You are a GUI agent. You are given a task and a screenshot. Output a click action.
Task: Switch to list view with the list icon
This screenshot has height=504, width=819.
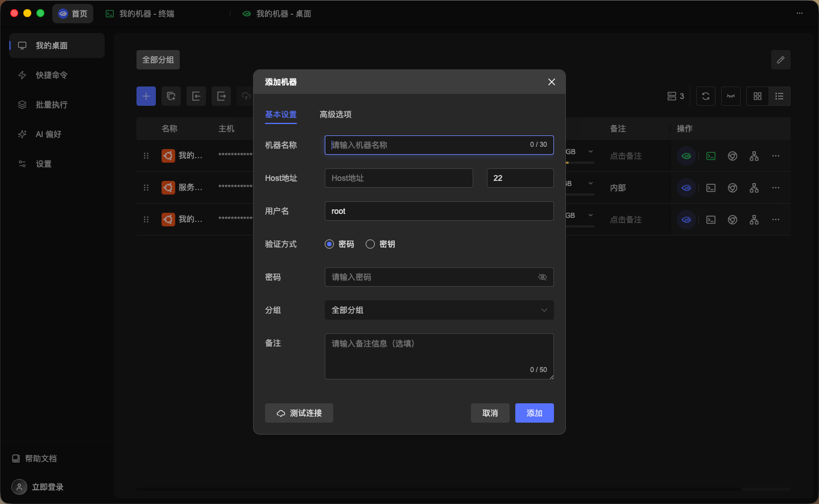779,96
